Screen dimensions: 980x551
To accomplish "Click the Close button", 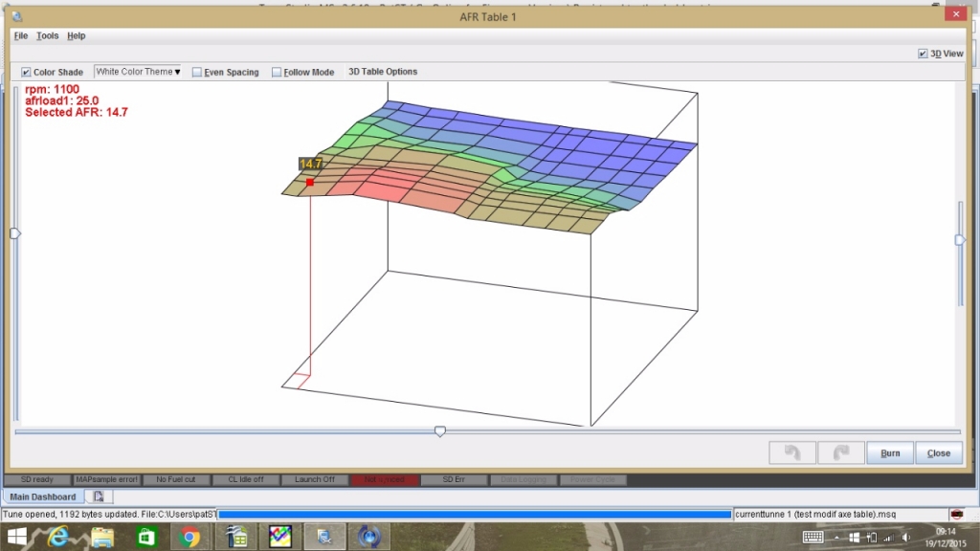I will (939, 452).
